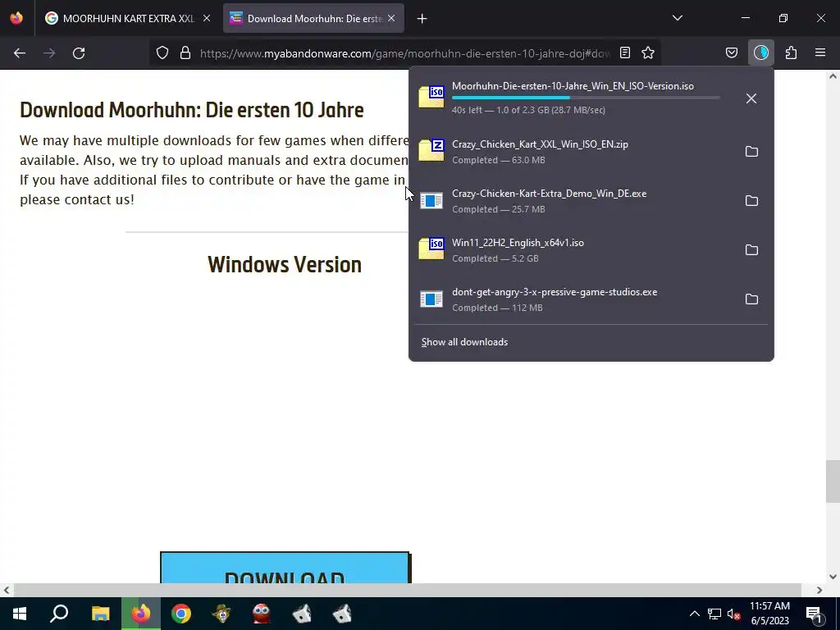Viewport: 840px width, 630px height.
Task: Click Win11_22H2 ISO file icon
Action: point(431,249)
